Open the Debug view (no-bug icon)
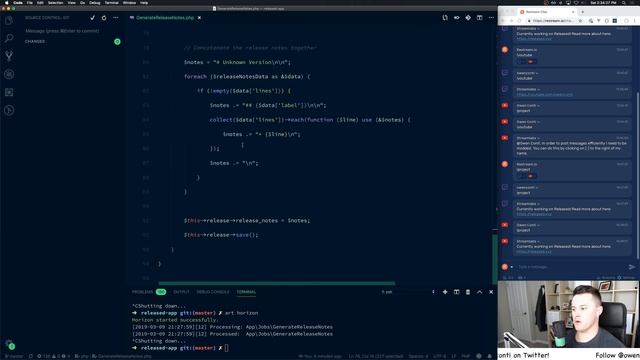The image size is (640, 360). (x=9, y=74)
